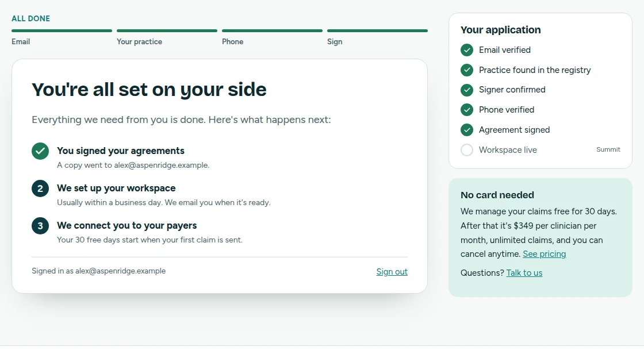Viewport: 644px width, 362px height.
Task: Click check icon for Practice found in registry
Action: tap(466, 70)
